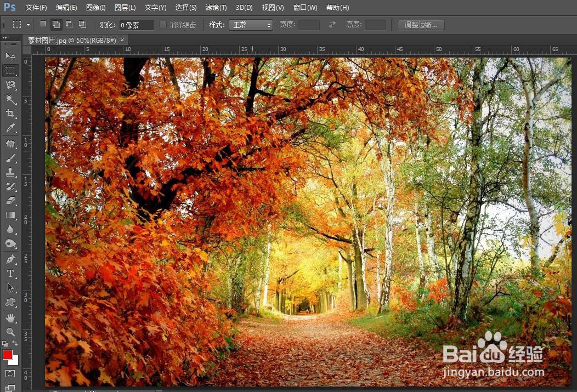577x392 pixels.
Task: Select the Eyedropper tool
Action: (10, 128)
